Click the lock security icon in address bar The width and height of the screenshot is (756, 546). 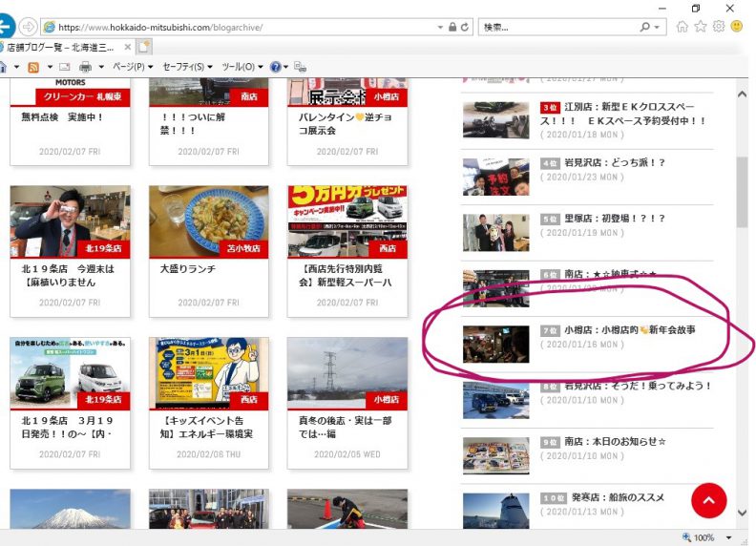coord(452,27)
